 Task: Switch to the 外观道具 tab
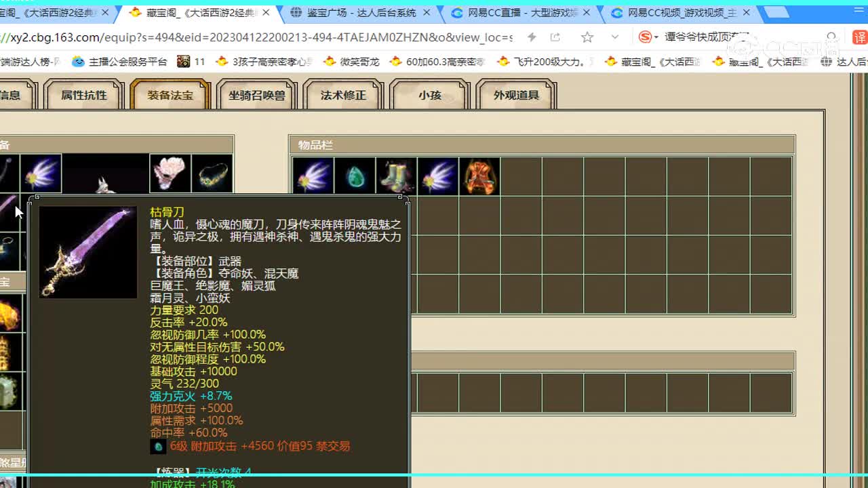coord(516,95)
